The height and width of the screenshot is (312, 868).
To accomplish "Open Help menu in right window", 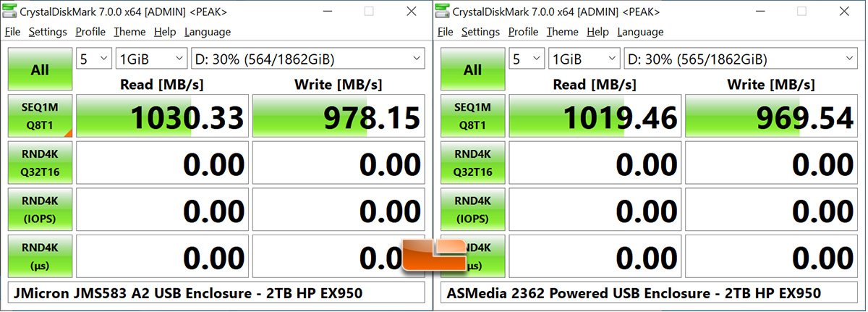I will click(x=597, y=32).
